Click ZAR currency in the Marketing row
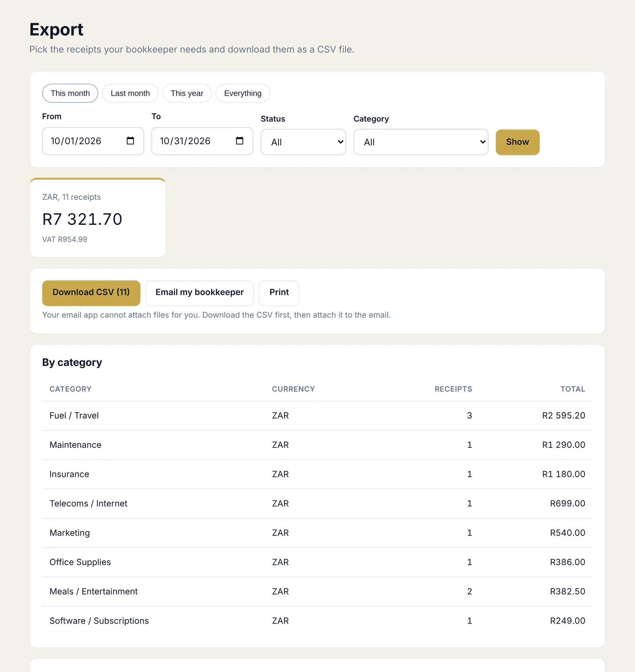Image resolution: width=635 pixels, height=672 pixels. pyautogui.click(x=281, y=533)
